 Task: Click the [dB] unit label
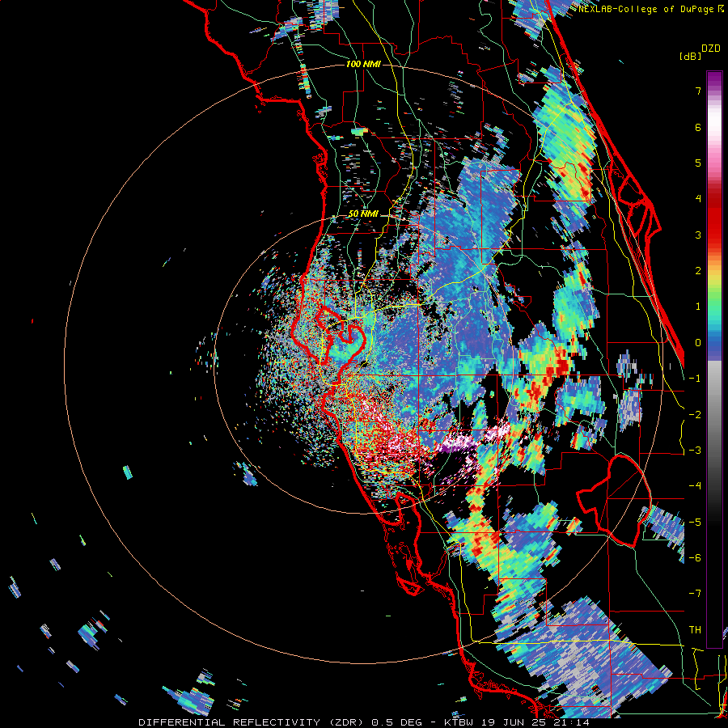pos(691,56)
